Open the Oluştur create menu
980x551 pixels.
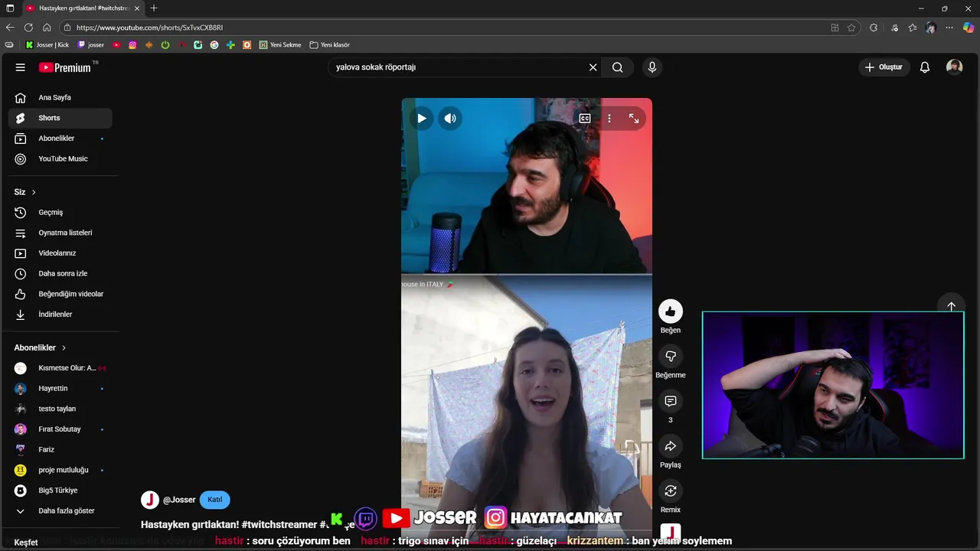pos(884,67)
